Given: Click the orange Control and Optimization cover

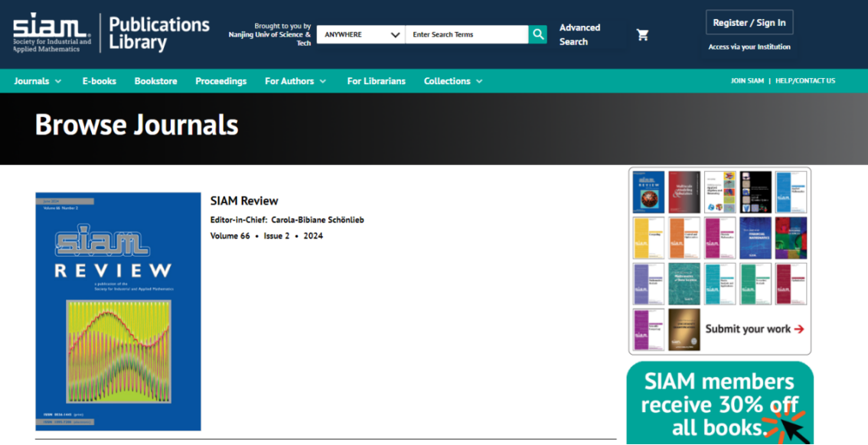Looking at the screenshot, I should pos(684,238).
